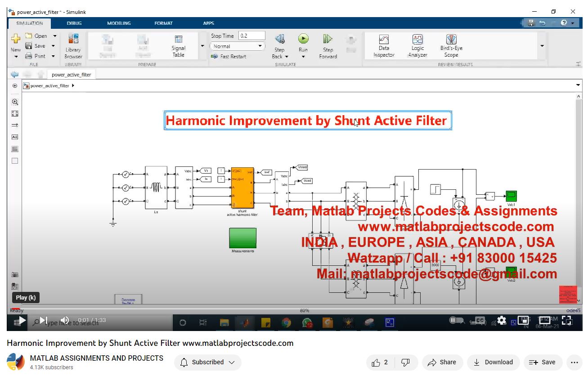Viewport: 588px width, 376px height.
Task: Click the mute volume speaker icon
Action: click(x=65, y=320)
